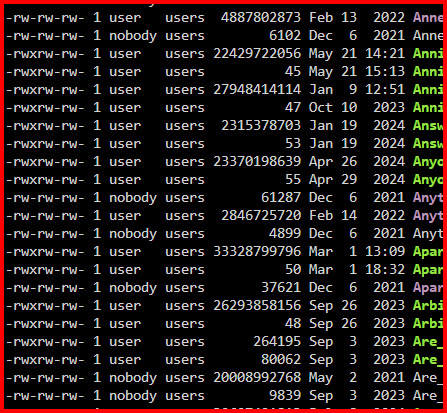
Task: Click the file size 6102
Action: coord(285,35)
